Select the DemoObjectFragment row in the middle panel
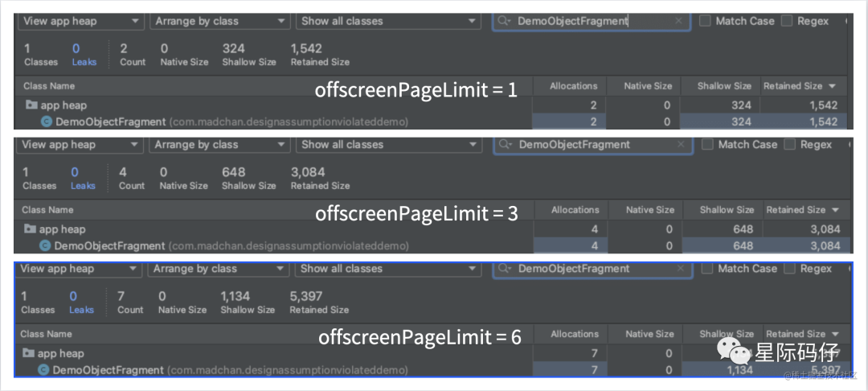Screen dimensions: 868x391 433,245
